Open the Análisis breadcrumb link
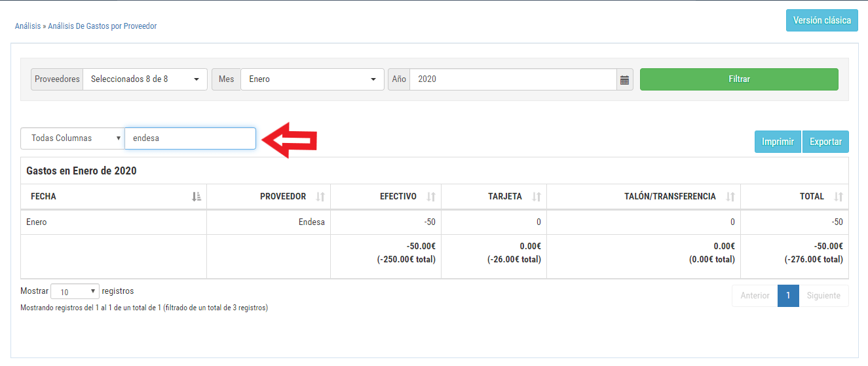The height and width of the screenshot is (366, 868). coord(28,26)
